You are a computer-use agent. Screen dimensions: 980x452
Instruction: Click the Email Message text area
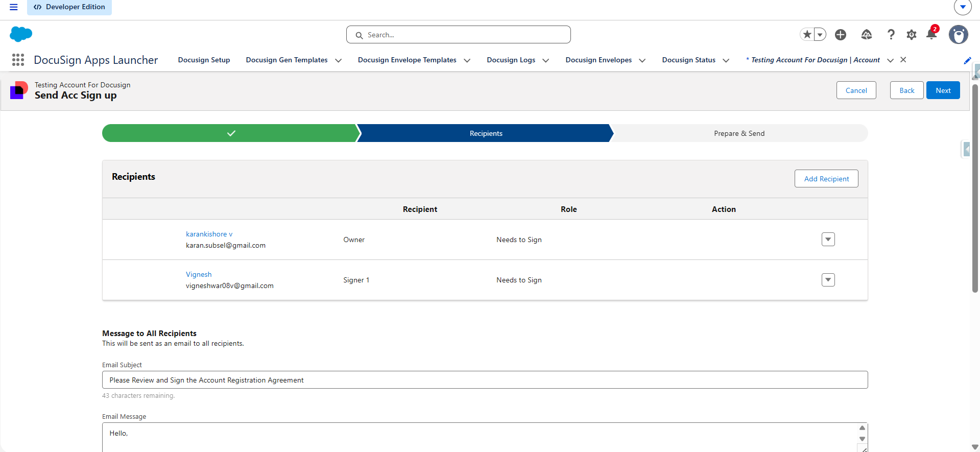[480, 437]
